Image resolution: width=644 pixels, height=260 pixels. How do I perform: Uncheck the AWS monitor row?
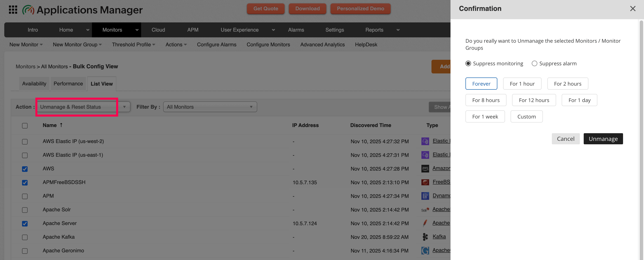25,169
